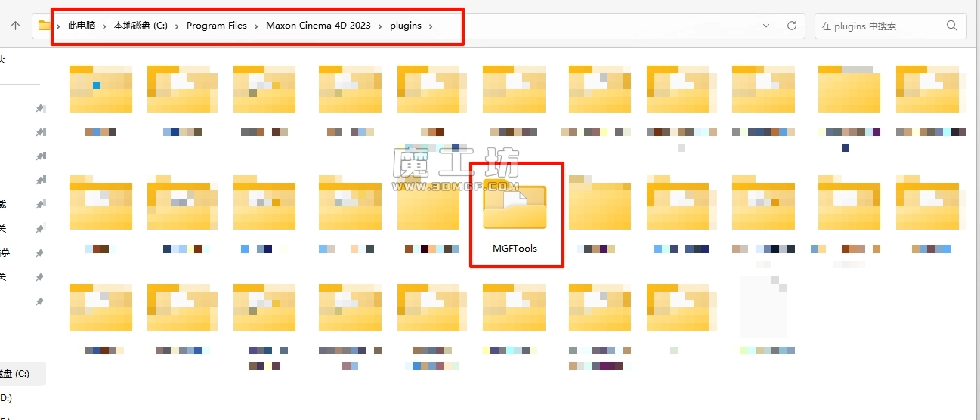
Task: Click the Up arrow navigation button
Action: (15, 26)
